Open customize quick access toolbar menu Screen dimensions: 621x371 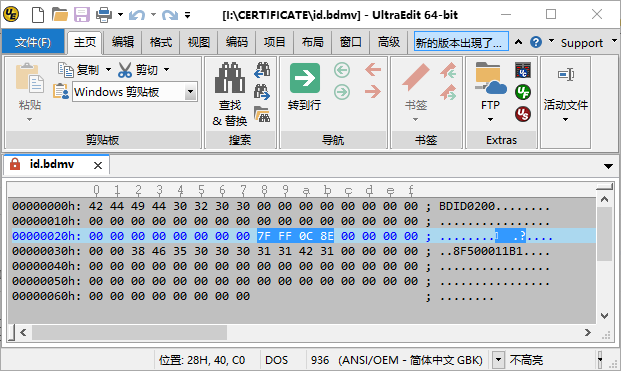coord(187,15)
